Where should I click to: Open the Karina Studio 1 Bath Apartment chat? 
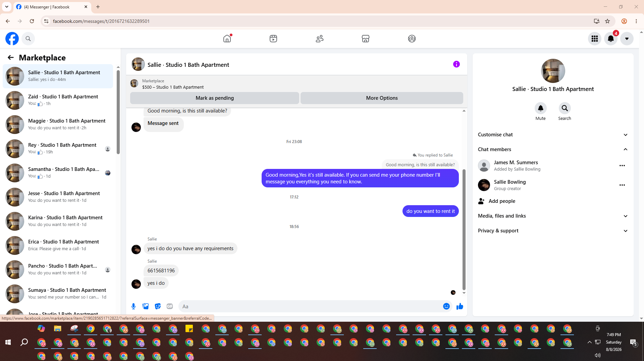point(58,221)
